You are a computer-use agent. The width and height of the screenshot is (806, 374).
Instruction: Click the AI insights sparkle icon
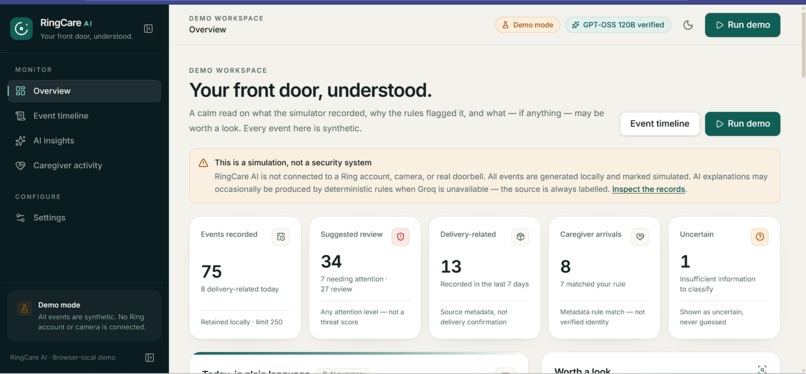(x=21, y=141)
